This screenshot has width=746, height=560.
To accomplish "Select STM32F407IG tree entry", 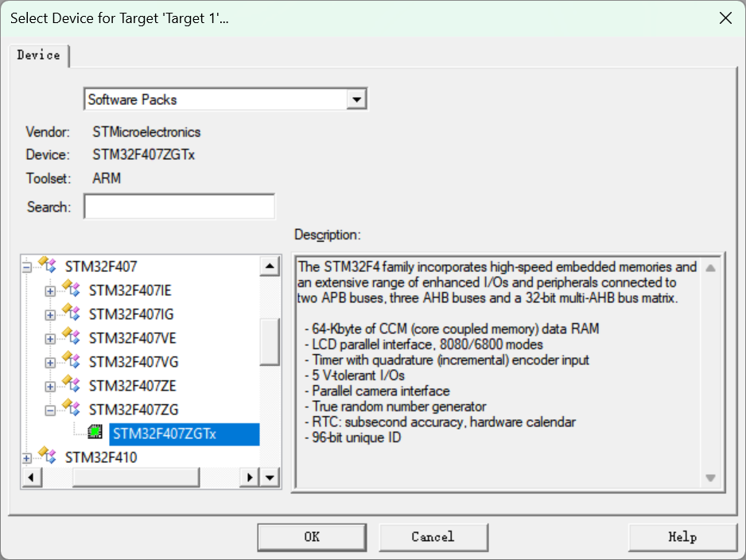I will click(131, 314).
